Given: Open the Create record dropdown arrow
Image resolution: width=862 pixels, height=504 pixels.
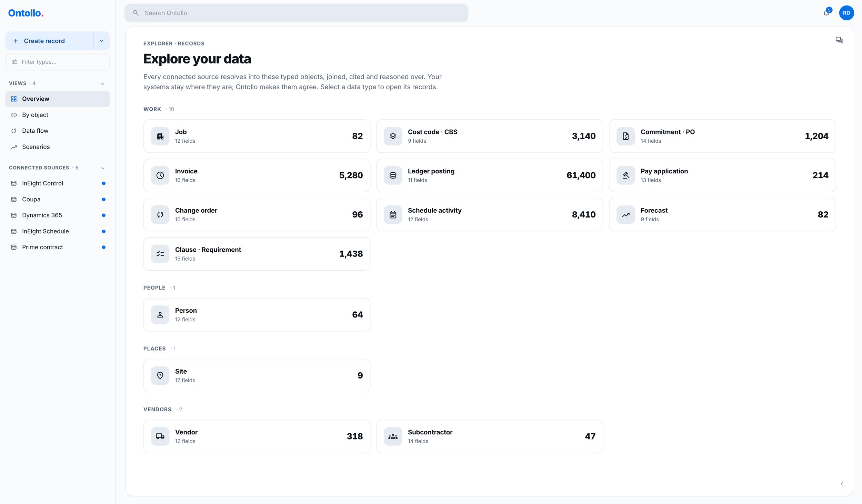Looking at the screenshot, I should (102, 41).
